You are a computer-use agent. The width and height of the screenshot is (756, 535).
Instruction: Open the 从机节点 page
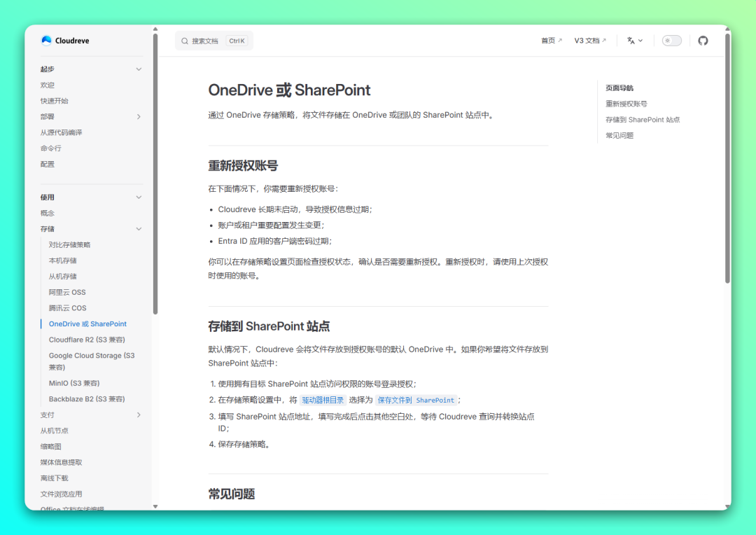point(55,431)
